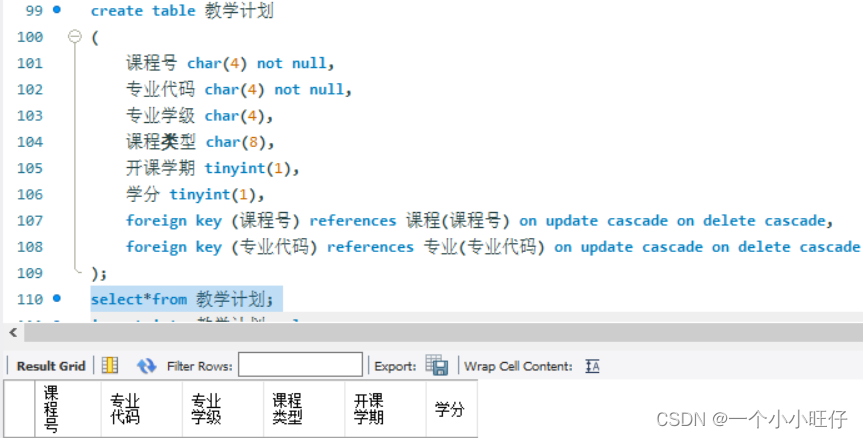Click the 'Filter Rows:' label

(x=199, y=366)
